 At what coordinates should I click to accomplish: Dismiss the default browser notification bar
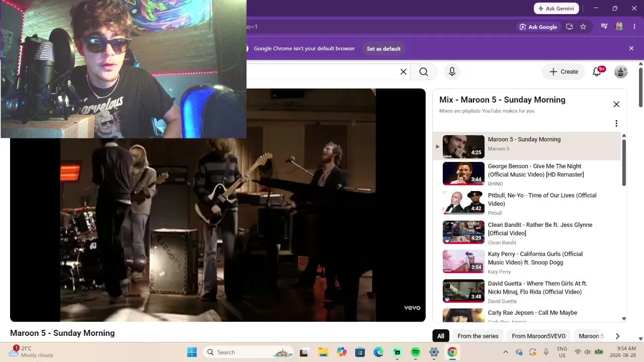631,48
